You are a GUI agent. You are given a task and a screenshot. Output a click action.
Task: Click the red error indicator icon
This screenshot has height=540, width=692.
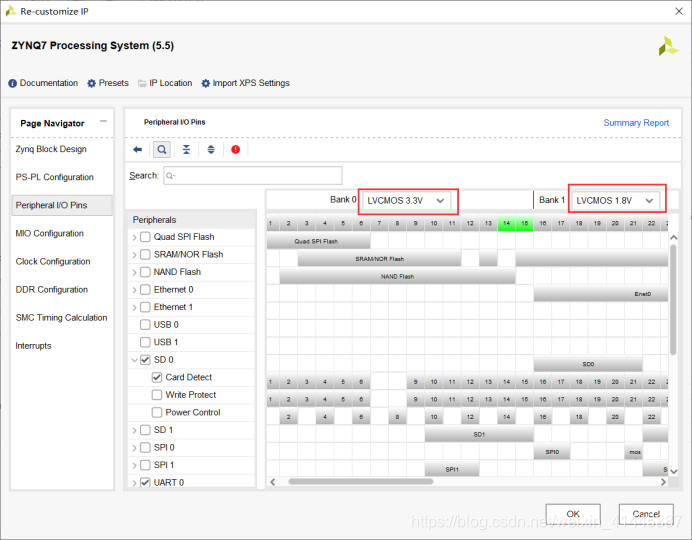236,150
